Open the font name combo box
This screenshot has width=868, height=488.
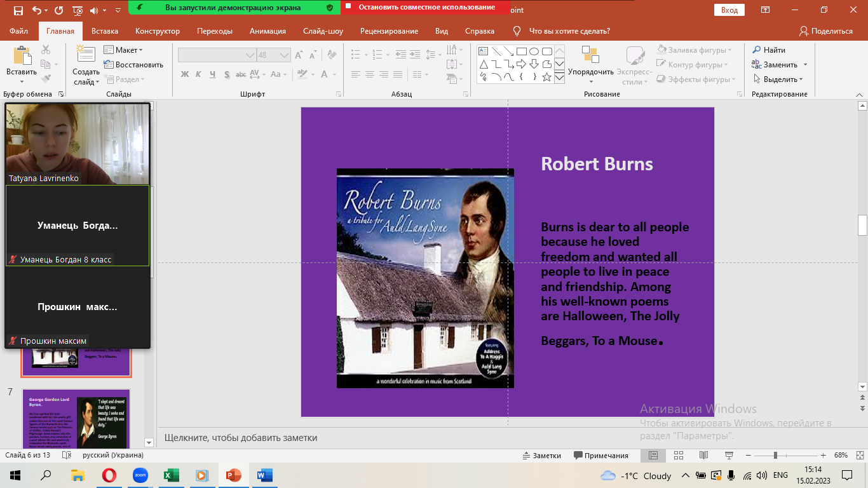pos(217,55)
